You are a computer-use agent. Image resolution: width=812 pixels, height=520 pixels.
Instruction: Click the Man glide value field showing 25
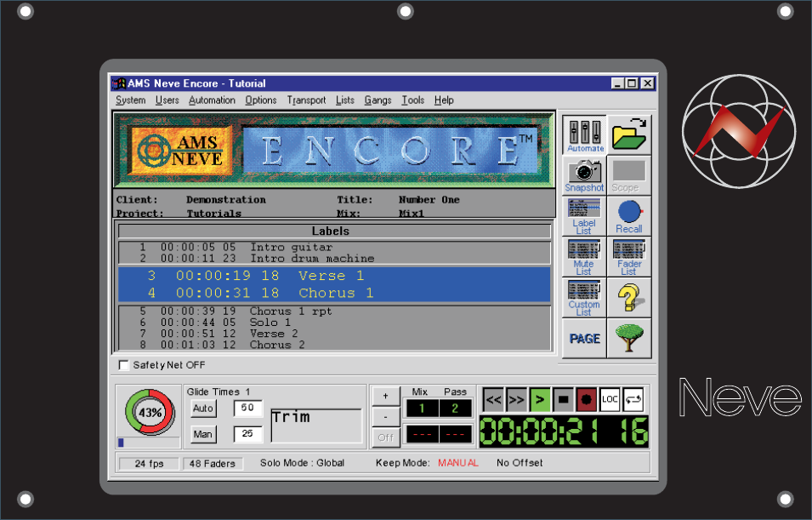pyautogui.click(x=247, y=433)
